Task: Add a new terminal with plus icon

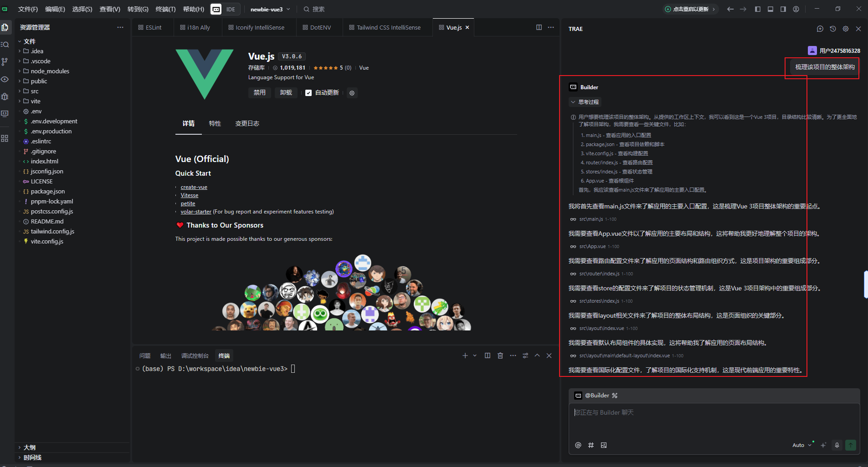Action: click(465, 355)
